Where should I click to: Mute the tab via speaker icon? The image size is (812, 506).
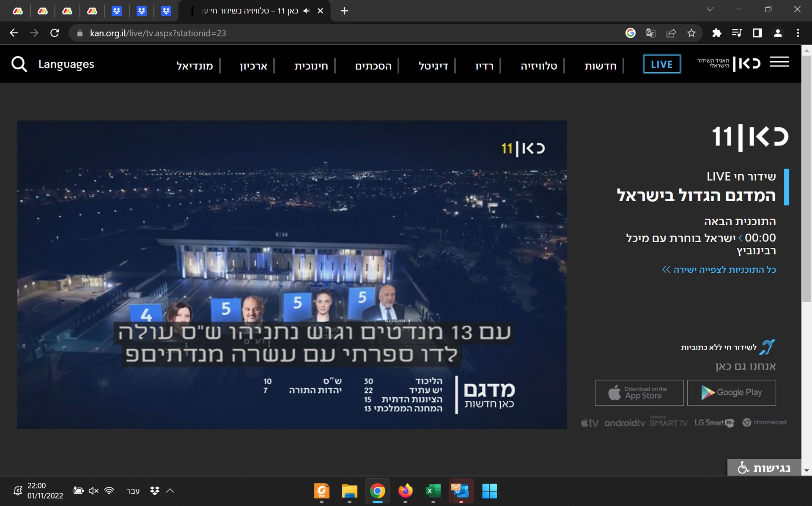tap(307, 11)
